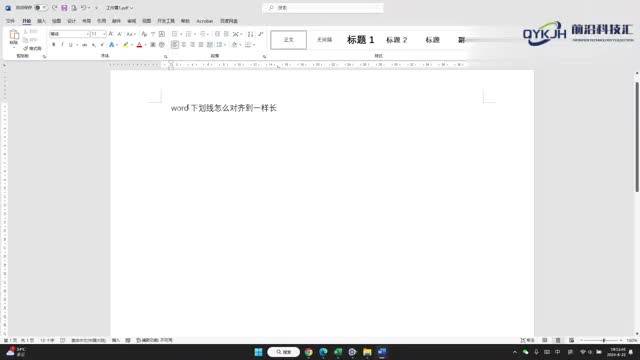Open the Font dialog launcher
Viewport: 640px width, 360px height.
(165, 56)
